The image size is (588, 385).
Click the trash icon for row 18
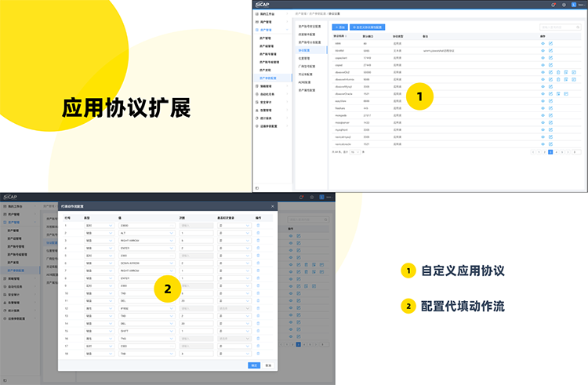258,354
